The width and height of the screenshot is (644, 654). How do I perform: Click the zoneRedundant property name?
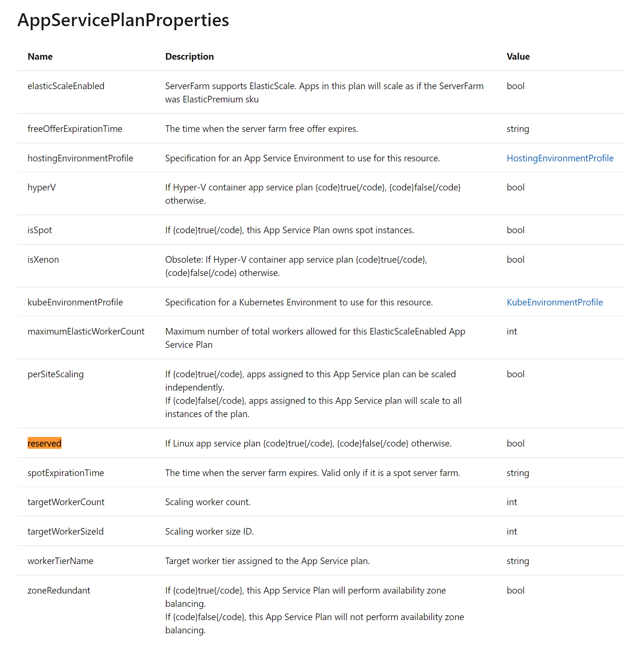(59, 590)
